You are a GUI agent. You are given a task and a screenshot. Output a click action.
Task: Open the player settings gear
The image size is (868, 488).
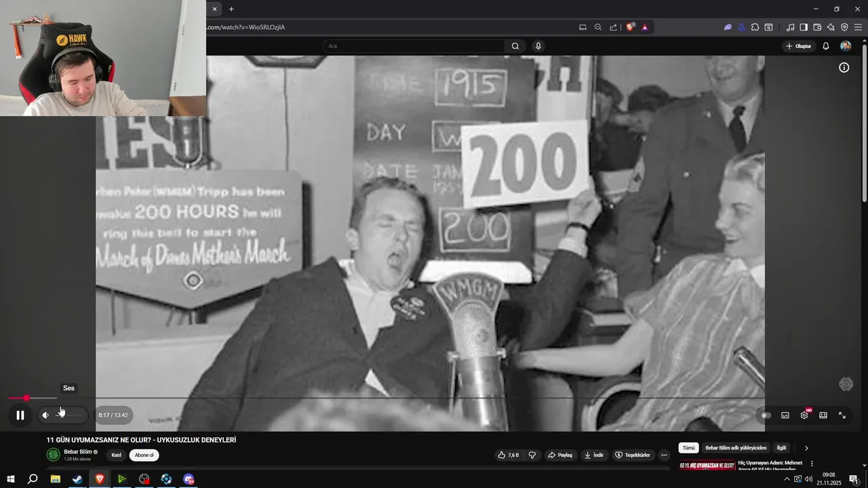click(804, 415)
